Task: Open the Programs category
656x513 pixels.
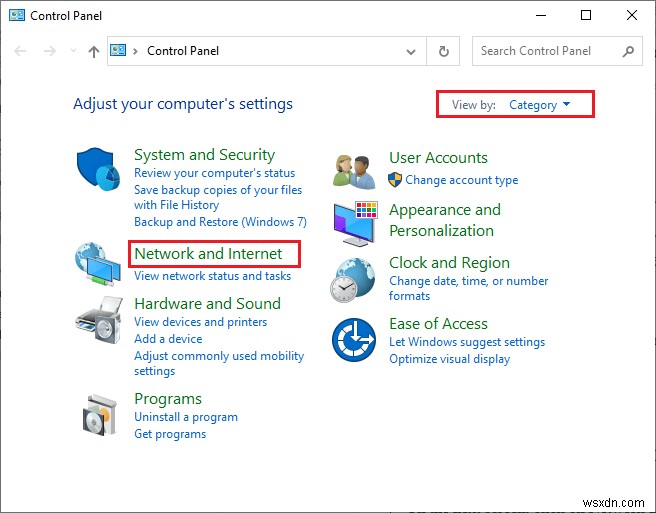Action: (168, 399)
